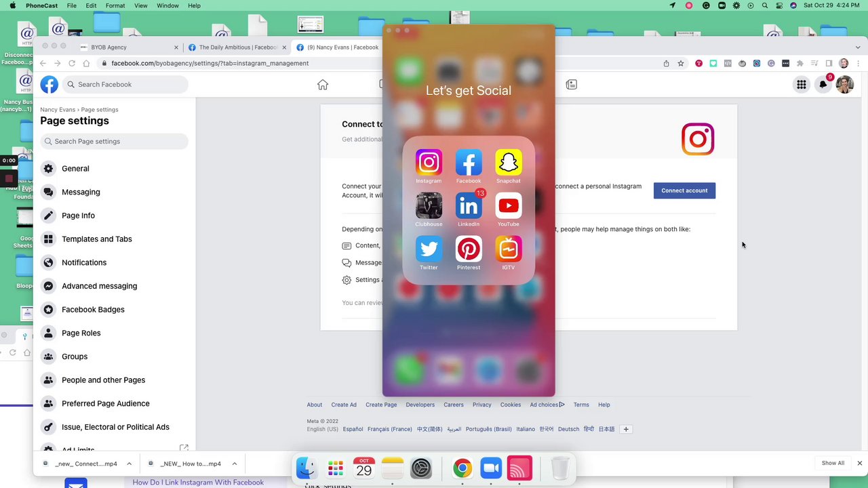Open Trash in the Dock
868x488 pixels.
point(560,468)
